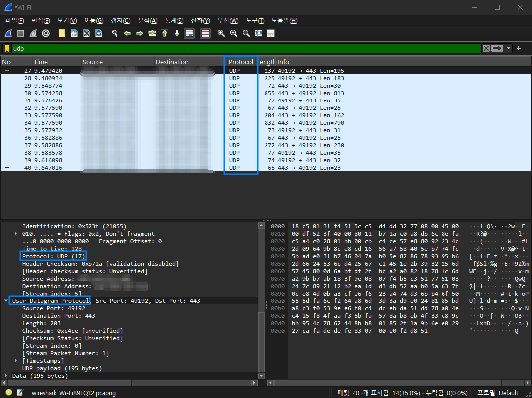The width and height of the screenshot is (532, 398).
Task: Open the 파일(F) menu
Action: pyautogui.click(x=14, y=21)
